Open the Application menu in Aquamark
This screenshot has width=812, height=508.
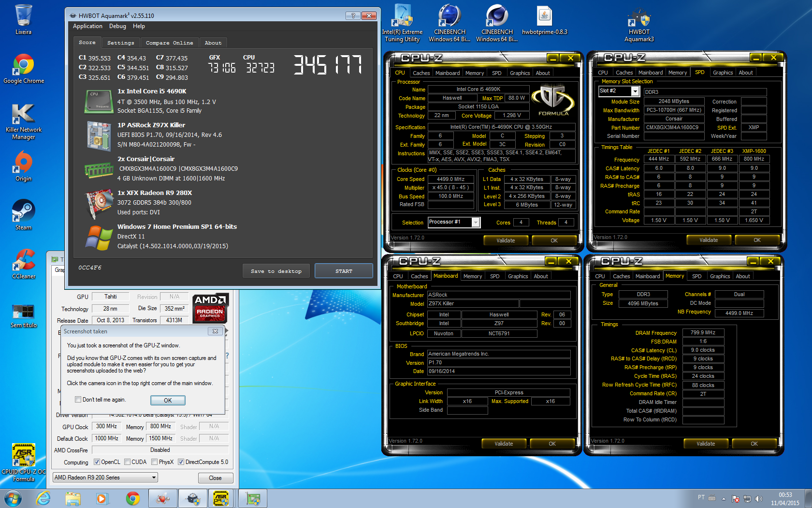point(87,26)
